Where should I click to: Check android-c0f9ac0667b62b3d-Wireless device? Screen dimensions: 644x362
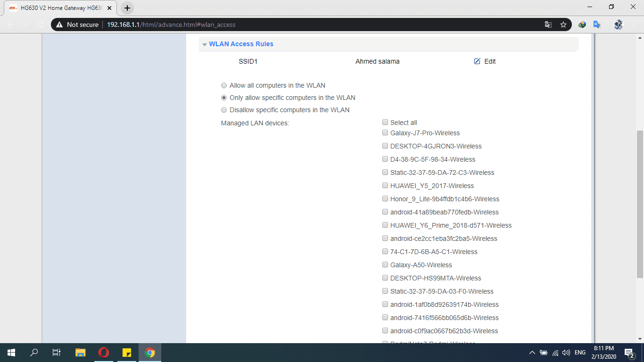click(385, 330)
